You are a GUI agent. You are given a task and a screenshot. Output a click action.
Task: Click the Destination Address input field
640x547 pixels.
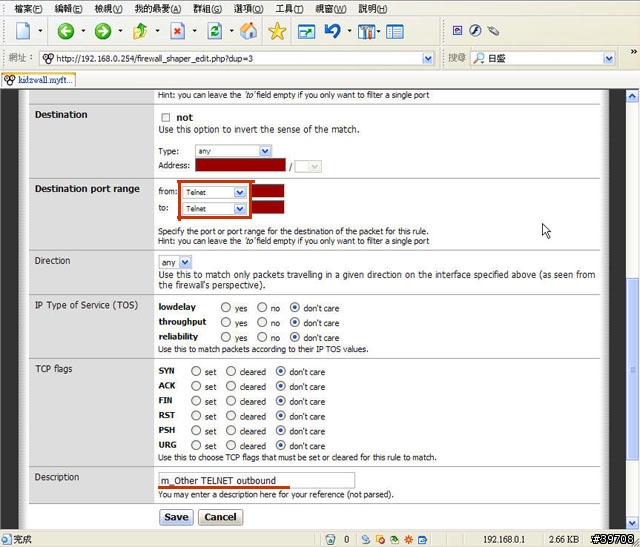coord(240,165)
